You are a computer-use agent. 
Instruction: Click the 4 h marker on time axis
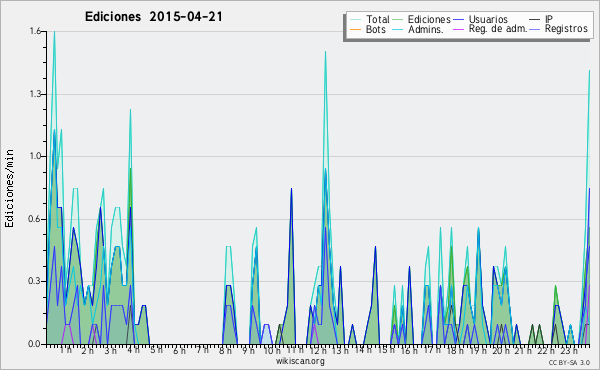(134, 350)
